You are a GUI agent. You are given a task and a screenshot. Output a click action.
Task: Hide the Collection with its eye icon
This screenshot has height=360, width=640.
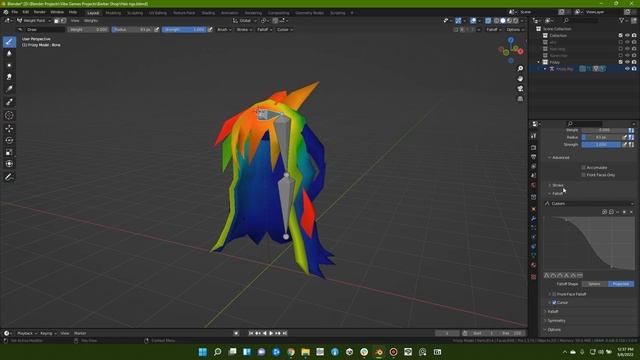(627, 36)
